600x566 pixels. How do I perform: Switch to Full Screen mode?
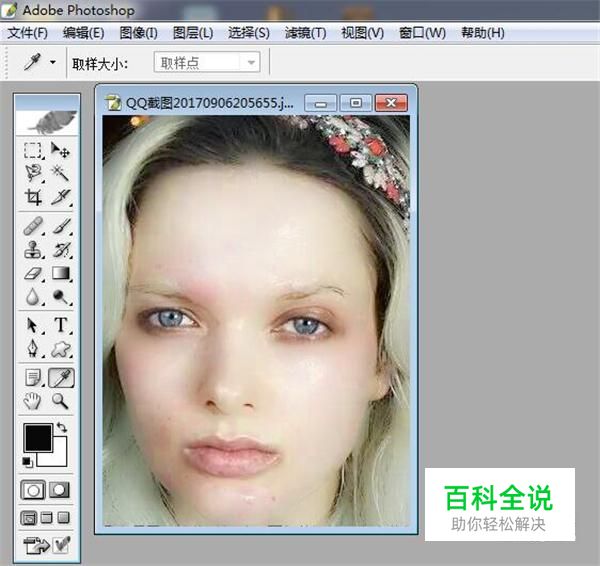[x=64, y=518]
